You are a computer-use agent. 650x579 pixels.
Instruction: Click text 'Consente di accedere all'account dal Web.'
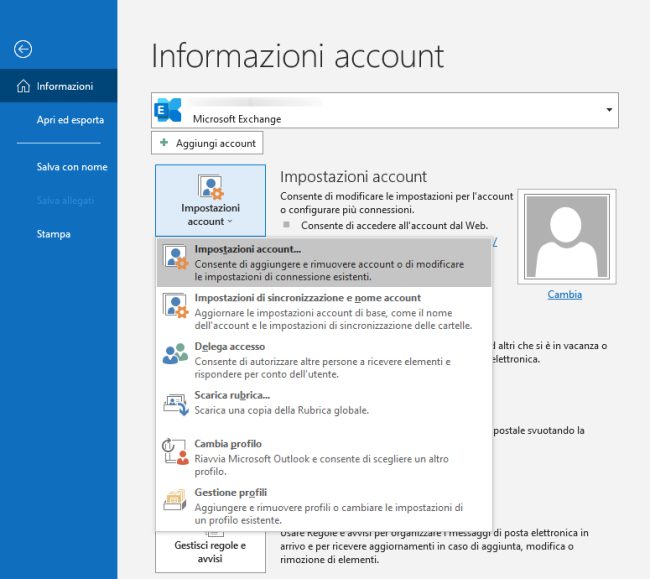point(394,225)
